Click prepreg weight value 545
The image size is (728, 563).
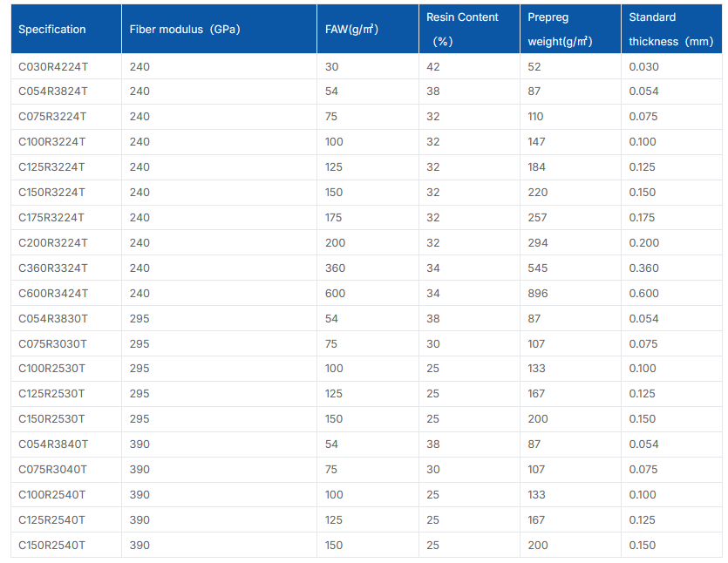[x=538, y=268]
